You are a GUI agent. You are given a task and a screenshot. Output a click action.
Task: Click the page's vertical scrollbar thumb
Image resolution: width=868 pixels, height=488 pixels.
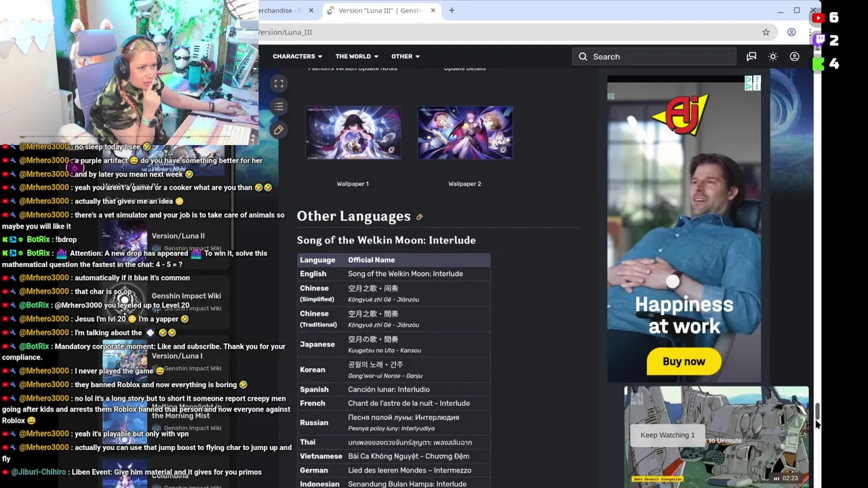[817, 411]
